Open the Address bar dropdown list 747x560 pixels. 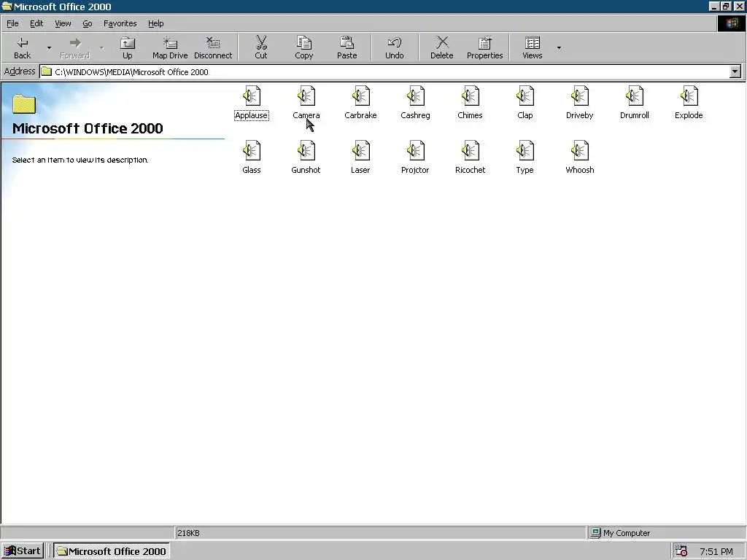tap(735, 72)
